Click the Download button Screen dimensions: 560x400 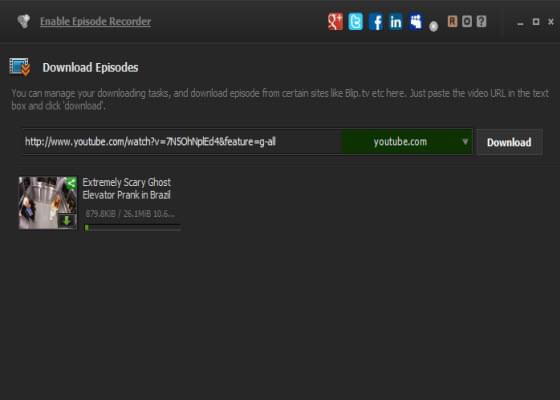pos(509,142)
